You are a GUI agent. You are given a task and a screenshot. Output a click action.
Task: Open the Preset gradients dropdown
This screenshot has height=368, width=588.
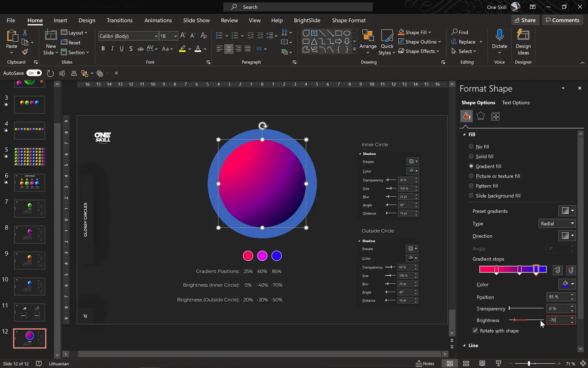click(x=567, y=211)
